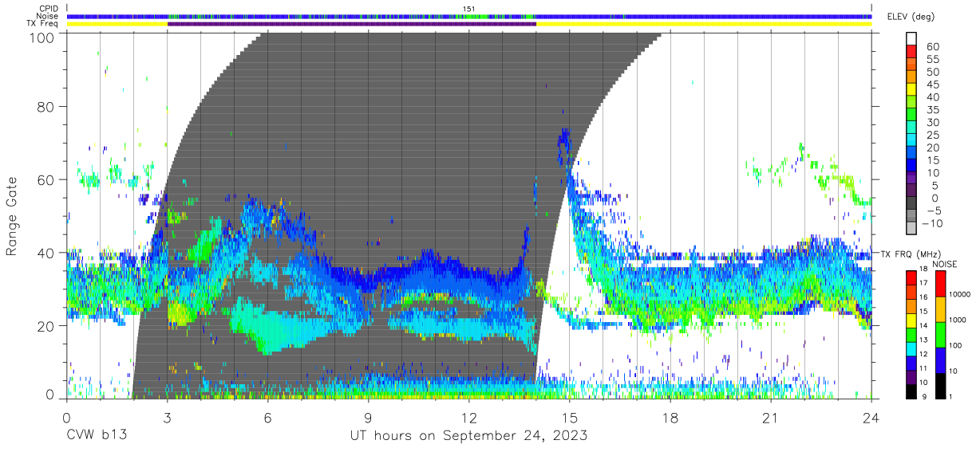
Task: Click the CPID value '151'
Action: coord(469,9)
